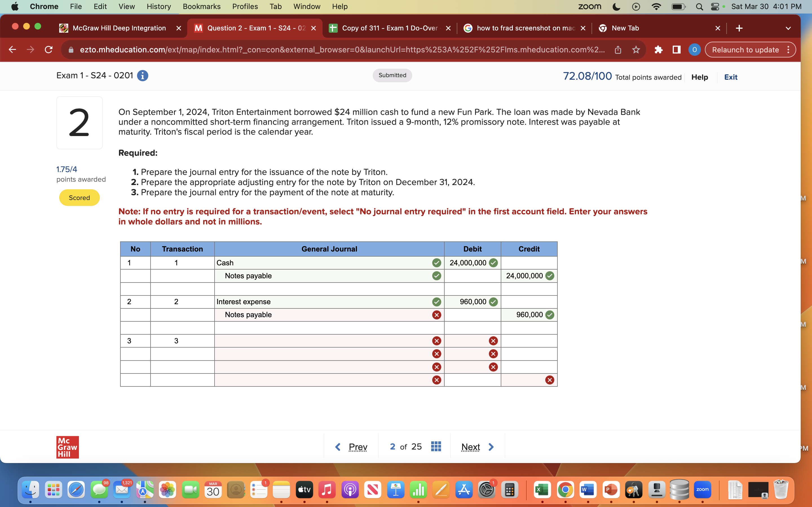Click the browser extensions puzzle icon
Screen dimensions: 812x507
[659, 50]
